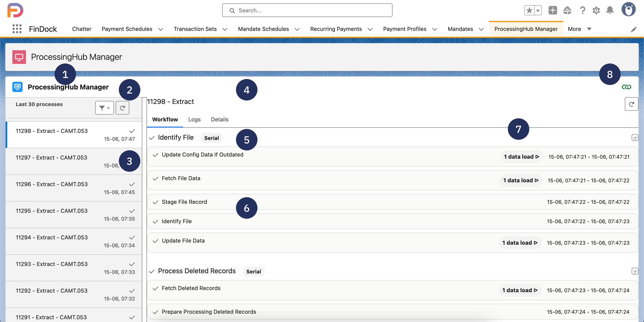Collapse the Identify File section

pos(151,138)
